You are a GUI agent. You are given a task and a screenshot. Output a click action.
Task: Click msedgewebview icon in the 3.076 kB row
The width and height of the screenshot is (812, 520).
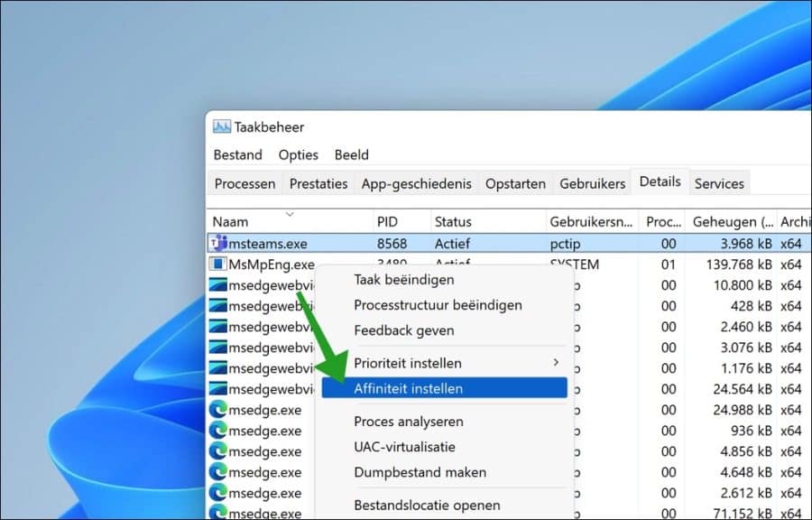(x=218, y=347)
